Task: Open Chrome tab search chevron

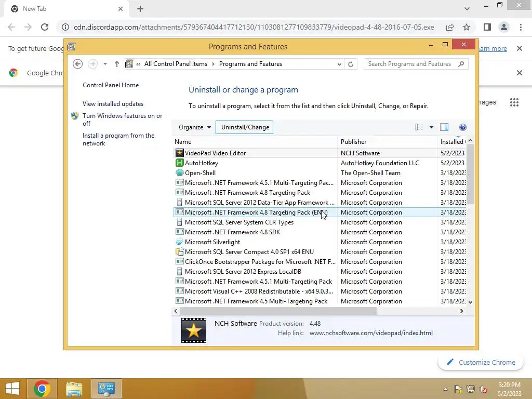Action: click(x=467, y=9)
